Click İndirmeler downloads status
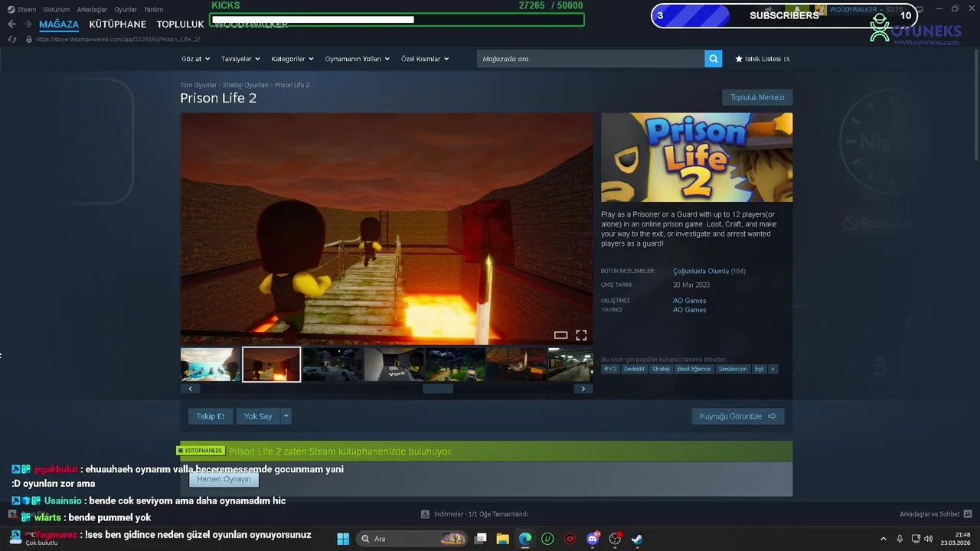Viewport: 980px width, 551px height. 475,514
